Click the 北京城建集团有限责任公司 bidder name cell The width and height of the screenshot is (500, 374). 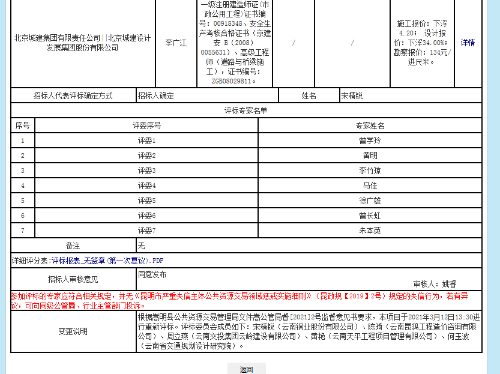[x=83, y=43]
